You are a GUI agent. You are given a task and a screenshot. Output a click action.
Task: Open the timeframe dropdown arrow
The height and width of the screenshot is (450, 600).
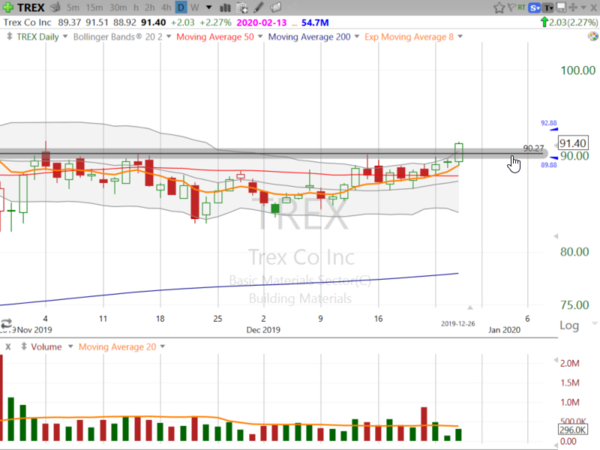click(209, 7)
